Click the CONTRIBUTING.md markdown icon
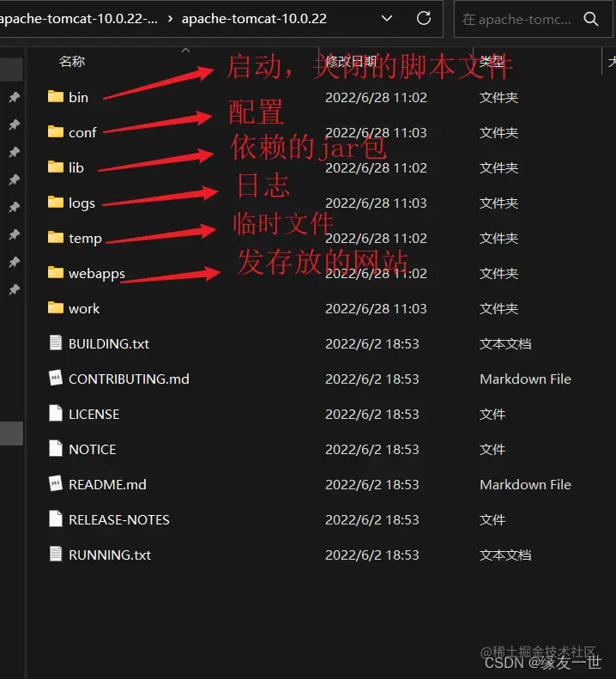The image size is (616, 679). click(56, 378)
